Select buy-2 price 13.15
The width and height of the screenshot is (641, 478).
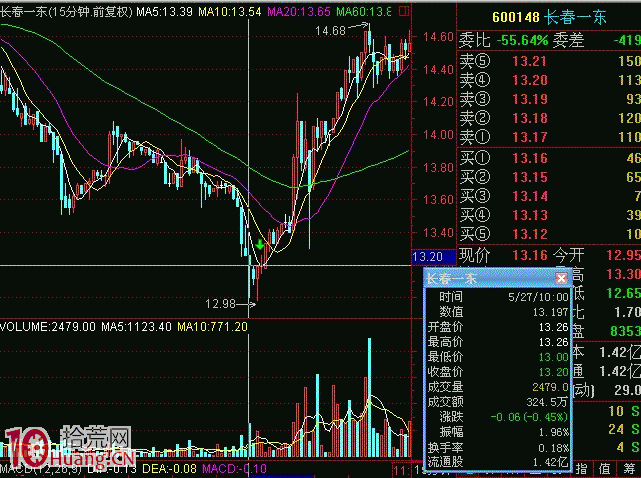[529, 177]
